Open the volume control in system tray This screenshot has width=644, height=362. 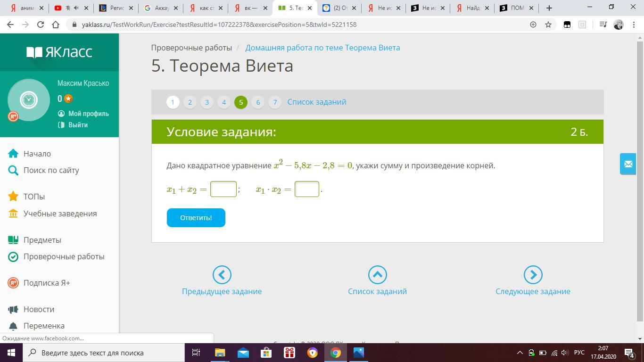pos(565,353)
